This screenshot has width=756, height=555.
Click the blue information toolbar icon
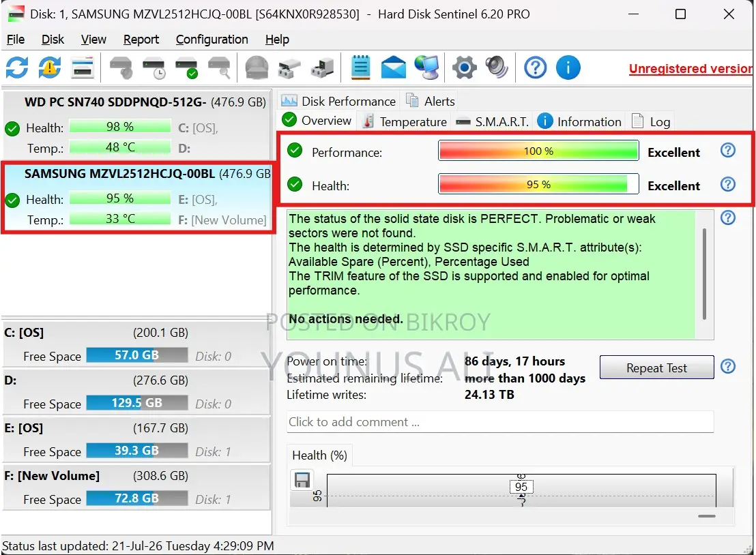pos(568,67)
